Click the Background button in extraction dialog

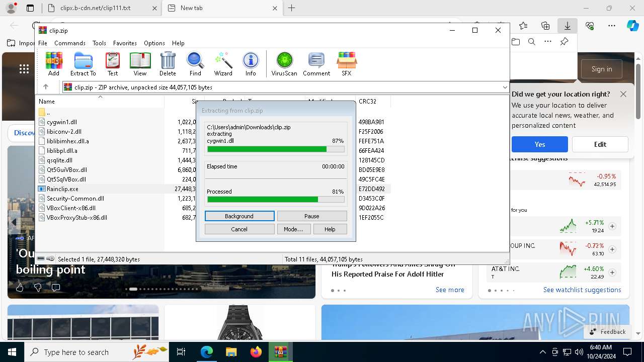pyautogui.click(x=239, y=216)
